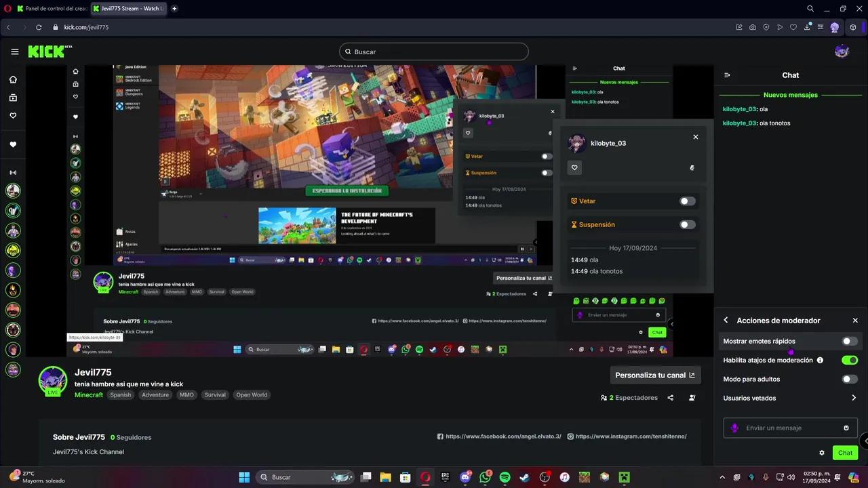The height and width of the screenshot is (488, 868).
Task: Open Opera tab search magnifier
Action: tap(810, 9)
